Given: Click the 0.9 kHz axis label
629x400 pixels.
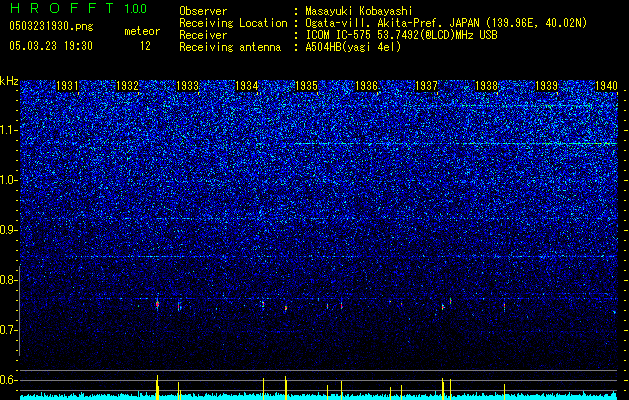Looking at the screenshot, I should pyautogui.click(x=7, y=230).
